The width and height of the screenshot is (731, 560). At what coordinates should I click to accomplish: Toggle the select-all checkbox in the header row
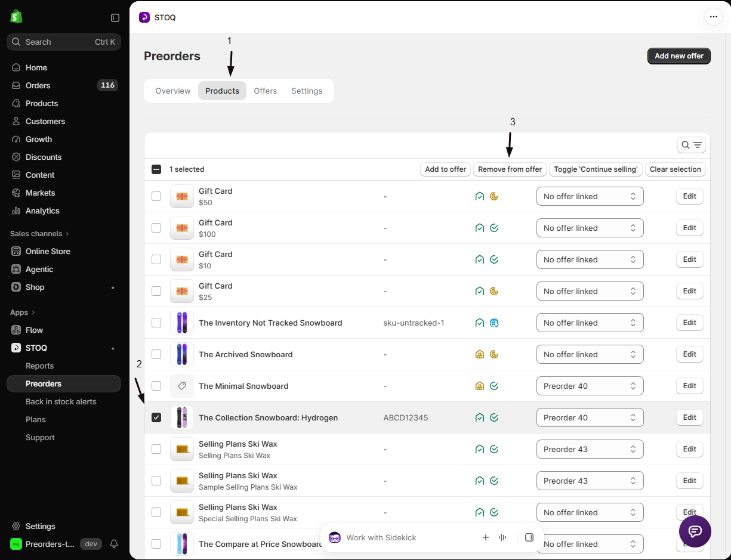coord(156,169)
